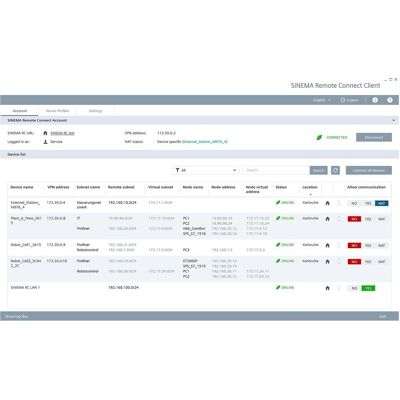This screenshot has height=400, width=400.
Task: Click the filter funnel icon
Action: click(x=177, y=170)
